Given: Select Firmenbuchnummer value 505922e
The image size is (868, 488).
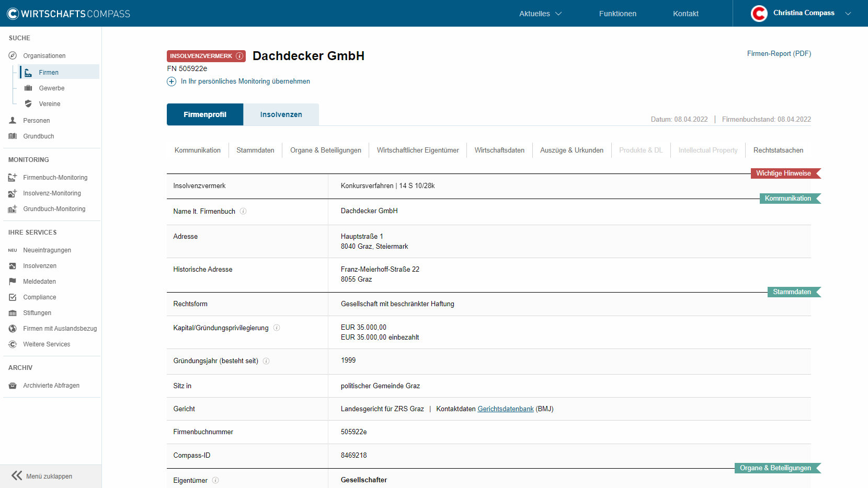Looking at the screenshot, I should pos(353,432).
